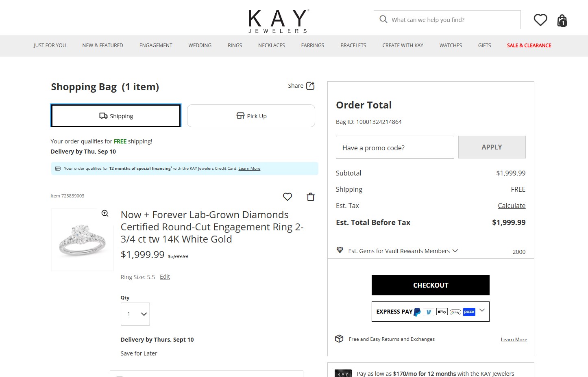Open the engagement ring product title
The width and height of the screenshot is (588, 377).
212,227
